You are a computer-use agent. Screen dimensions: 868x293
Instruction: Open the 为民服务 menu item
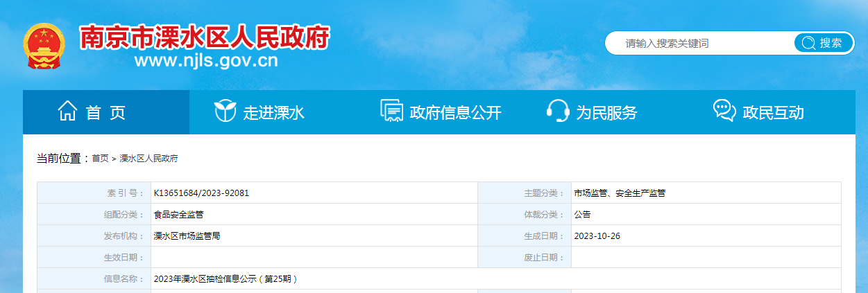(x=606, y=113)
